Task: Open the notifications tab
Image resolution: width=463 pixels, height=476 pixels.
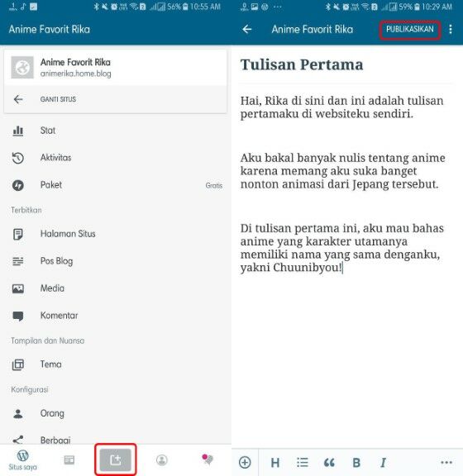Action: tap(208, 459)
